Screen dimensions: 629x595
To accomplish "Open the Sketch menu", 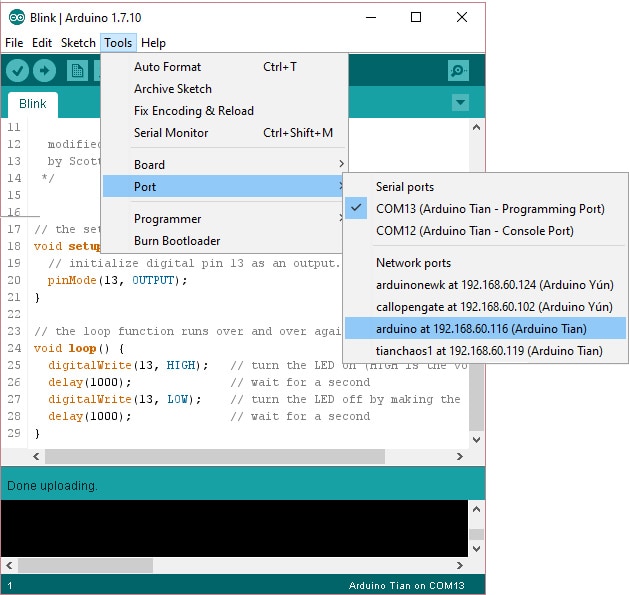I will [x=78, y=43].
